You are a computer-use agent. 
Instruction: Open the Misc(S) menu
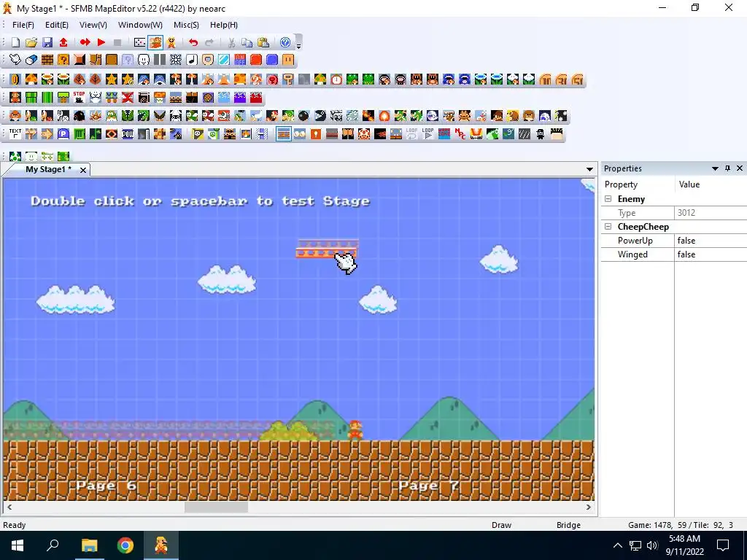click(x=186, y=25)
